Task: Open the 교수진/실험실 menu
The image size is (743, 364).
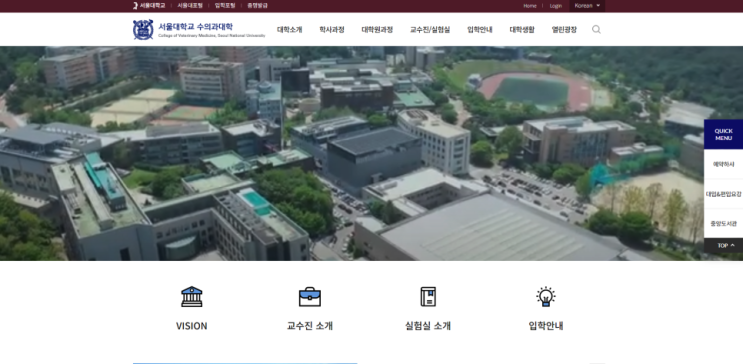Action: click(x=430, y=29)
